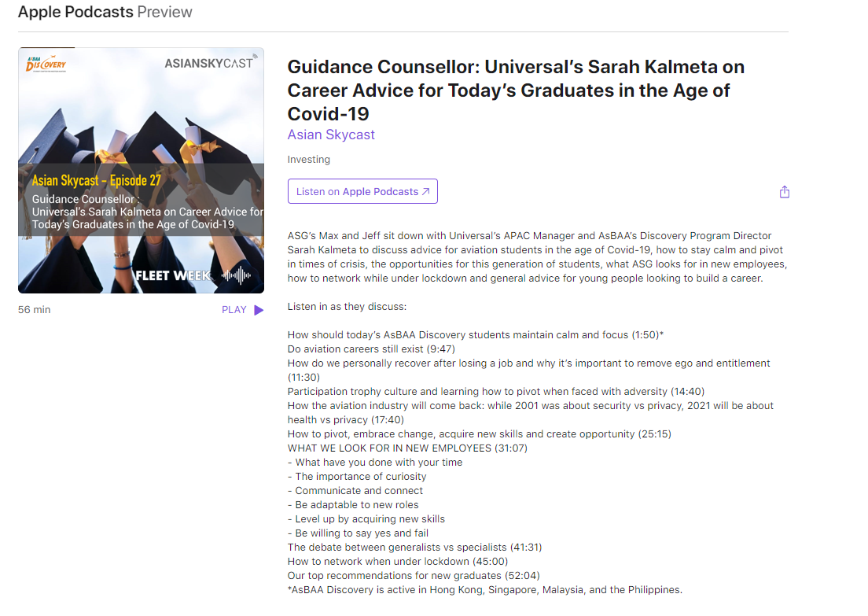Click the (52:04) timestamp for graduate recommendations
This screenshot has width=868, height=616.
coord(522,576)
